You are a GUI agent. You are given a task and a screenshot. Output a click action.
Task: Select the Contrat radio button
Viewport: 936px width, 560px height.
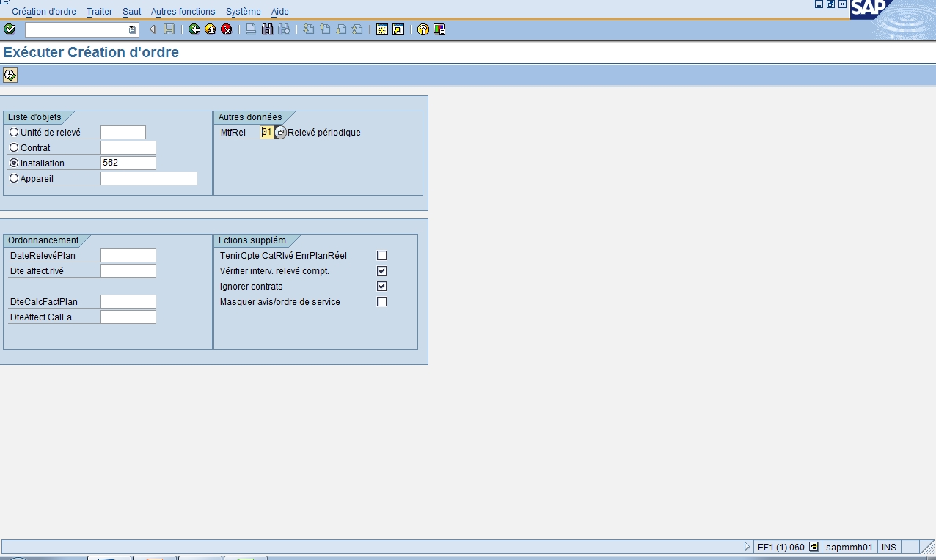click(x=14, y=148)
